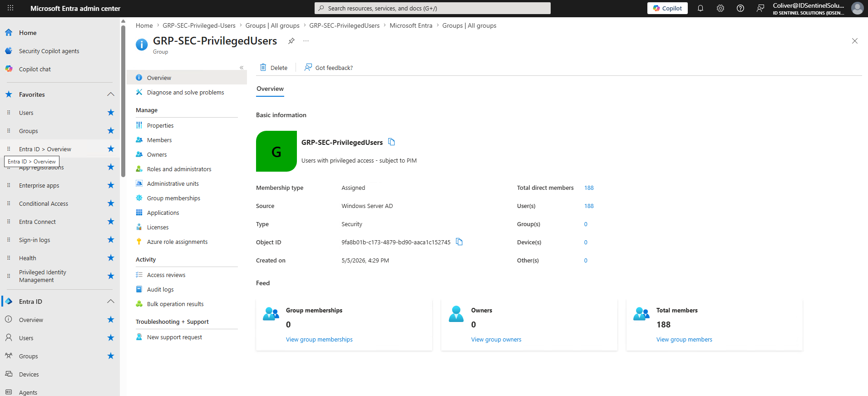Click the header feedback person icon

point(760,8)
